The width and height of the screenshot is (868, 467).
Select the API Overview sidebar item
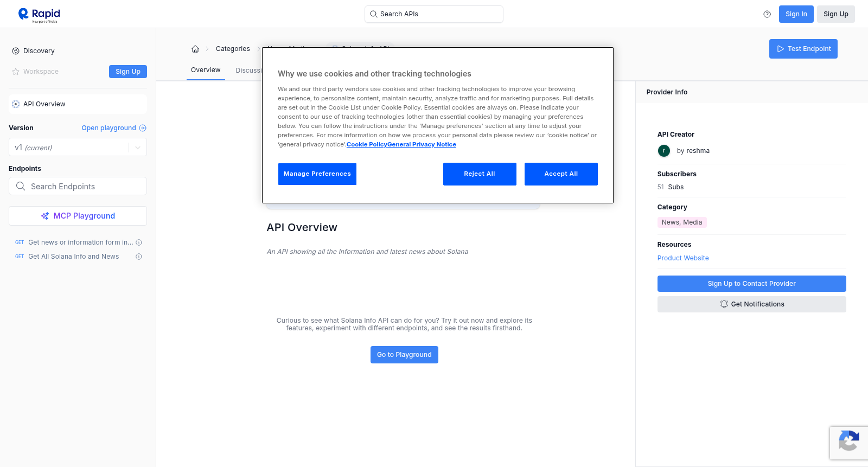(78, 104)
